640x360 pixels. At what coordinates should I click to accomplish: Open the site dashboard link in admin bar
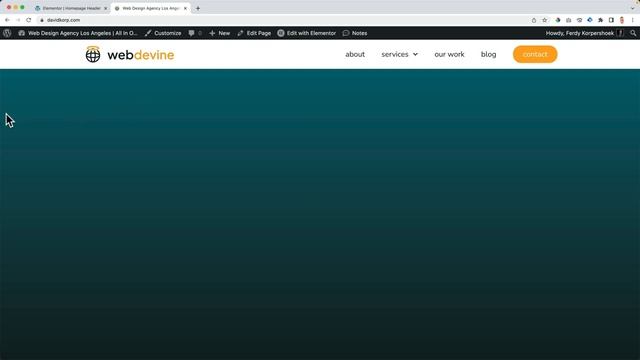[78, 33]
